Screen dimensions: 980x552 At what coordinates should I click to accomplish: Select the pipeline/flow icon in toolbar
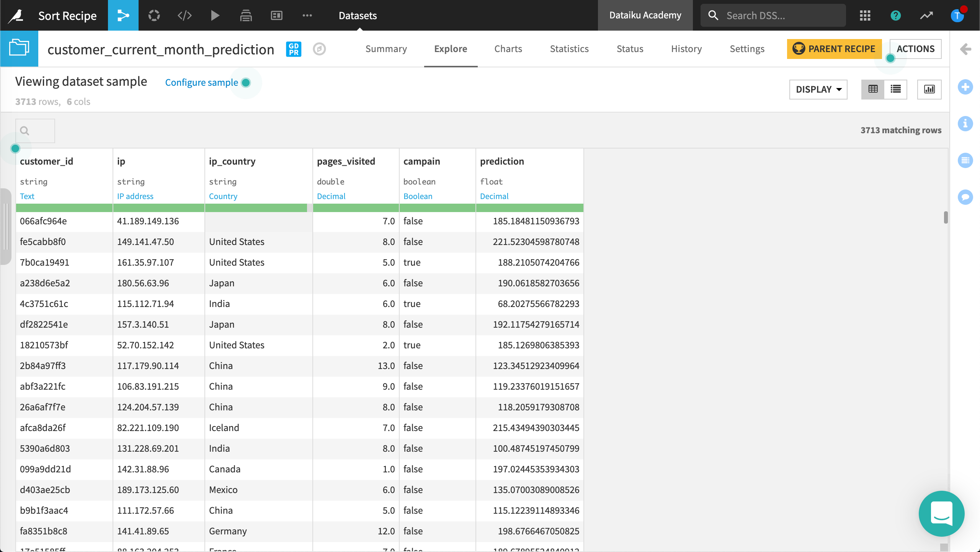pos(123,15)
